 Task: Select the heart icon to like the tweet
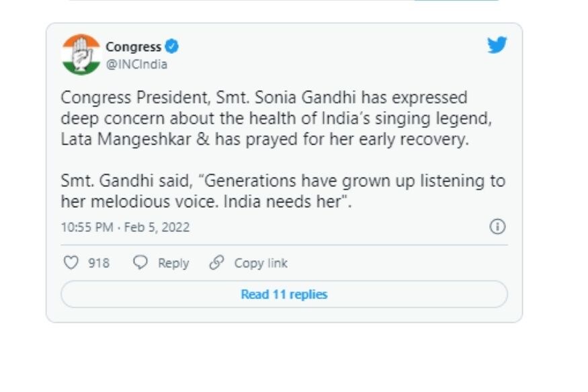[x=71, y=263]
